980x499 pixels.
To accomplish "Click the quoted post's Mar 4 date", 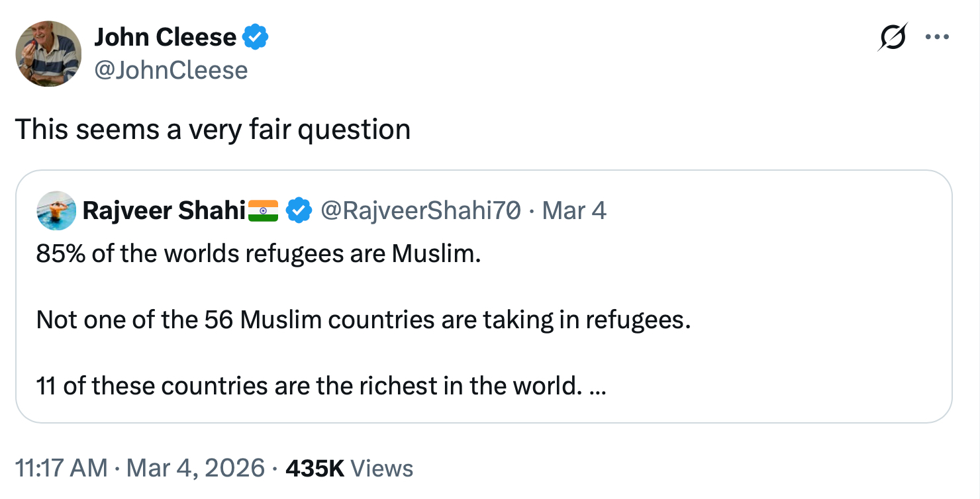I will pyautogui.click(x=574, y=211).
